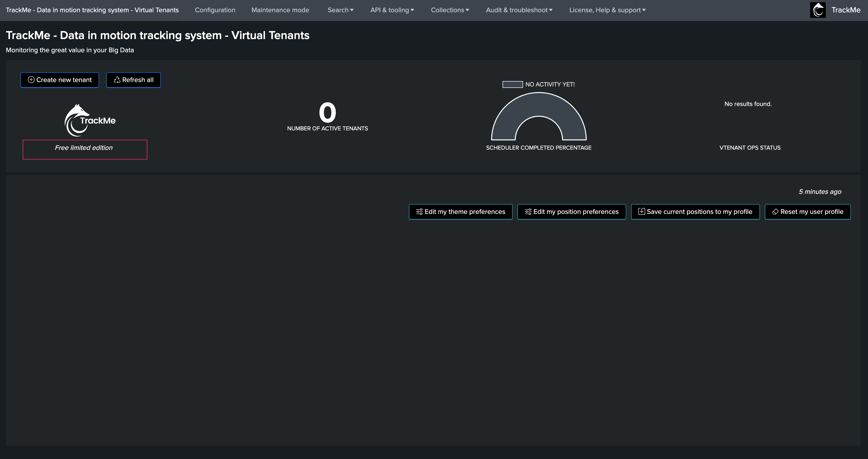Go to the Configuration page

coord(215,10)
